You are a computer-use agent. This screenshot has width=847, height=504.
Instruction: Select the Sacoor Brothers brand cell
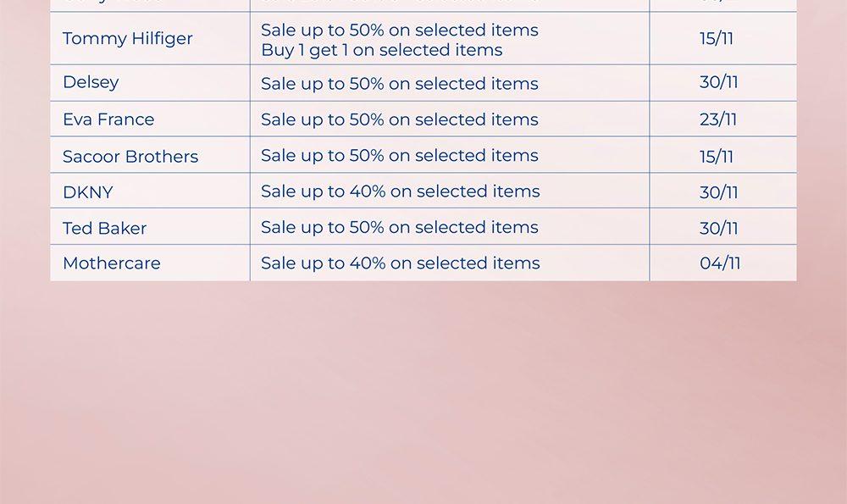pyautogui.click(x=130, y=157)
